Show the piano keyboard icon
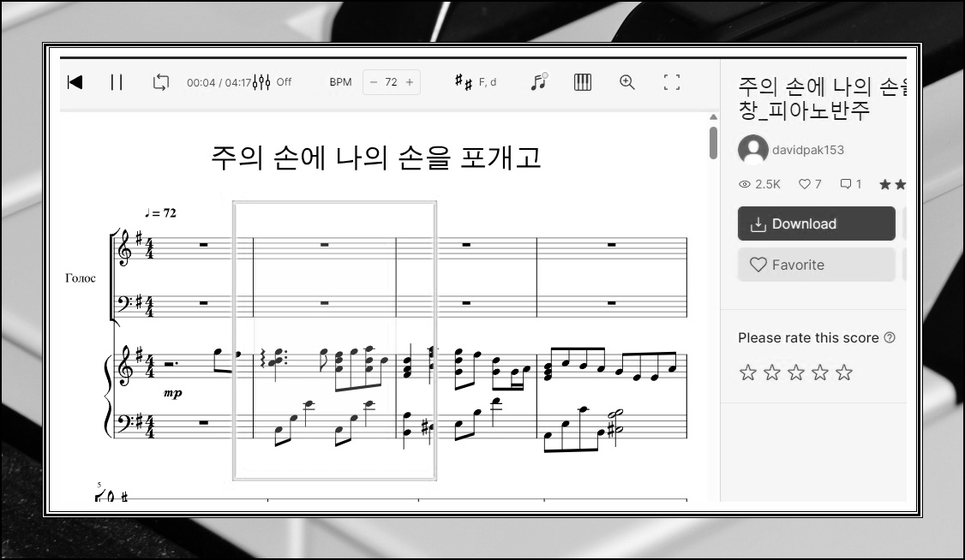The height and width of the screenshot is (560, 965). (582, 81)
